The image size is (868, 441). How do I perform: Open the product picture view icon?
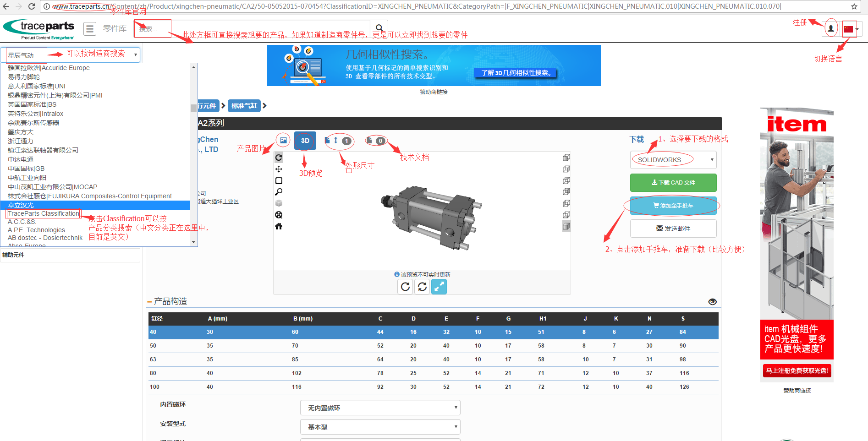pyautogui.click(x=283, y=141)
